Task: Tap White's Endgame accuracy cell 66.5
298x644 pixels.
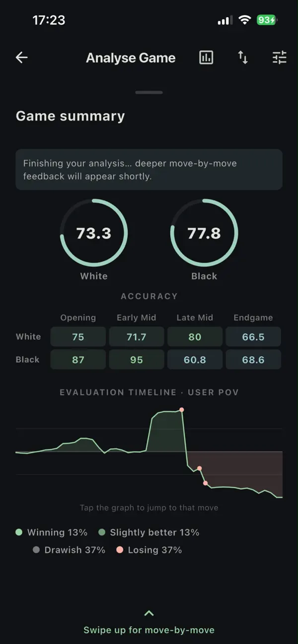Action: [x=253, y=337]
